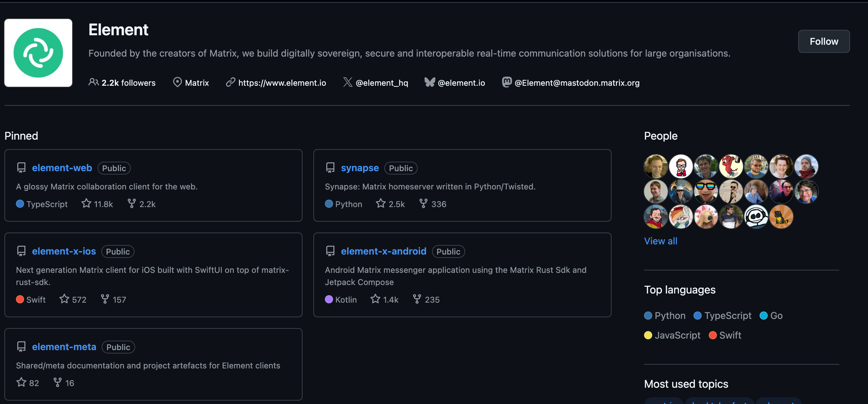This screenshot has height=404, width=868.
Task: Open the element-meta repository
Action: (64, 347)
